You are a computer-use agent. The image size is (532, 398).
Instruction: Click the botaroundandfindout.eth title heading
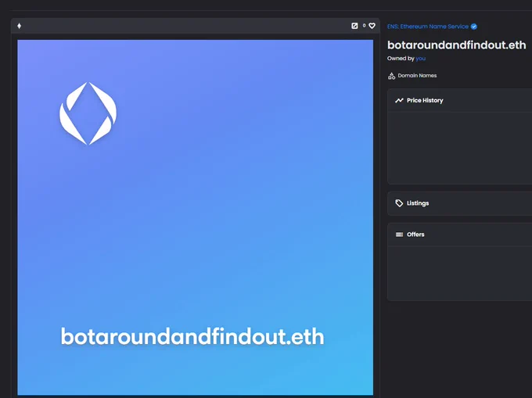coord(457,45)
